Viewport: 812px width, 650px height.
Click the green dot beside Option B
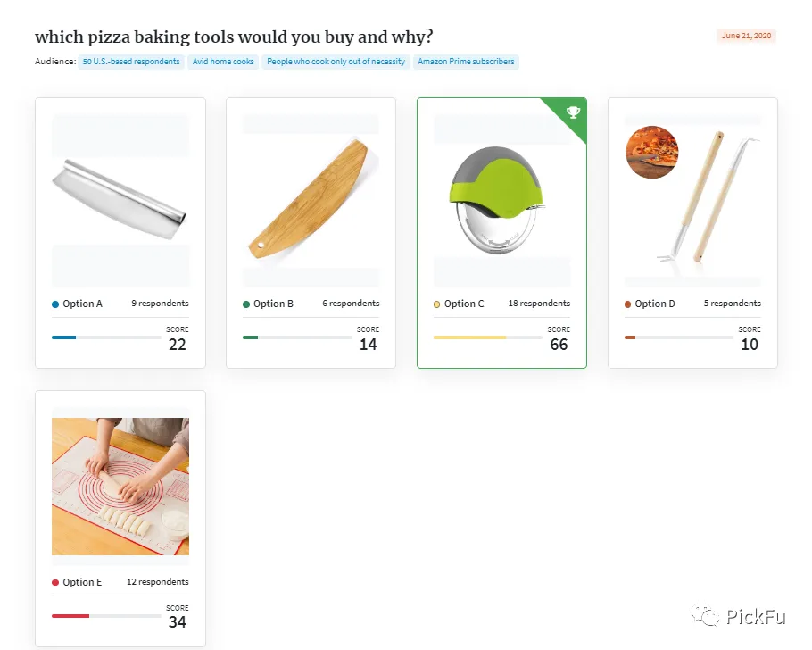(246, 304)
